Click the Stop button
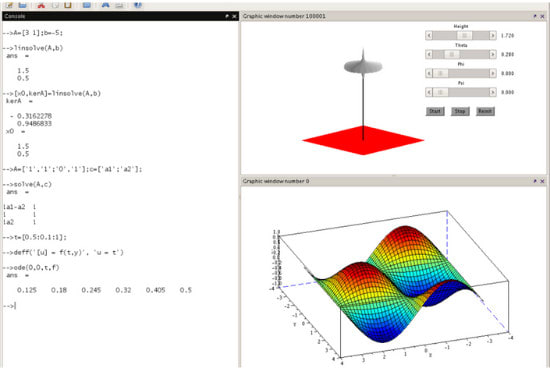550x370 pixels. pyautogui.click(x=460, y=111)
